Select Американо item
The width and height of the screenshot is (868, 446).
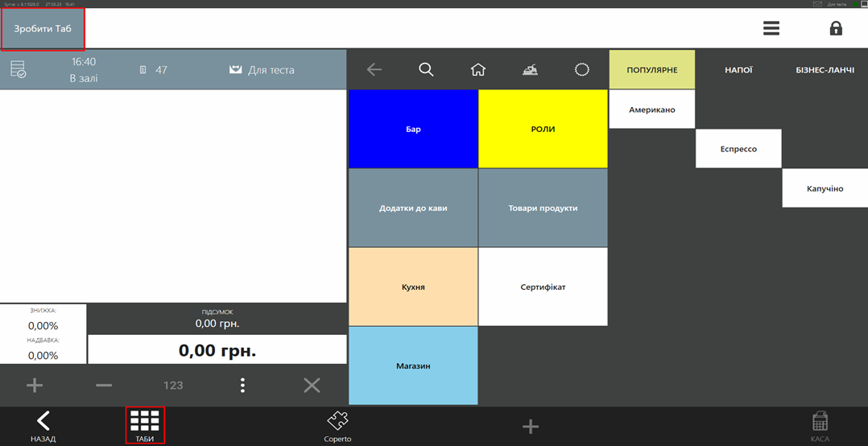click(x=651, y=109)
